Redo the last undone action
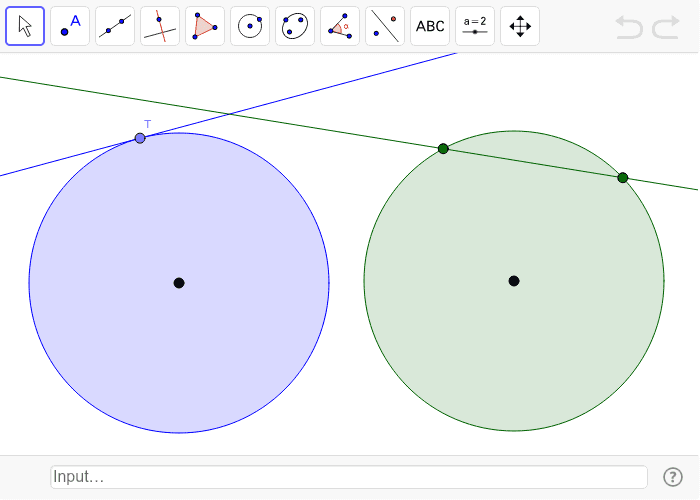 [666, 27]
